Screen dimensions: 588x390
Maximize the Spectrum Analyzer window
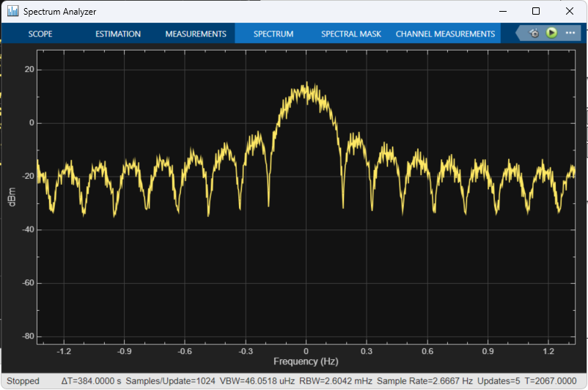[536, 11]
